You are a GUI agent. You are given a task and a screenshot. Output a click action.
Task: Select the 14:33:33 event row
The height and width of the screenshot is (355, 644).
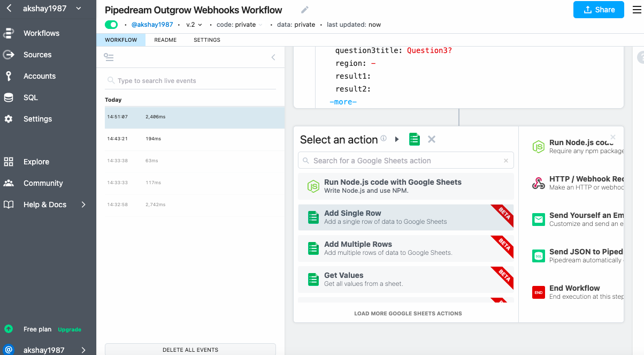[195, 183]
